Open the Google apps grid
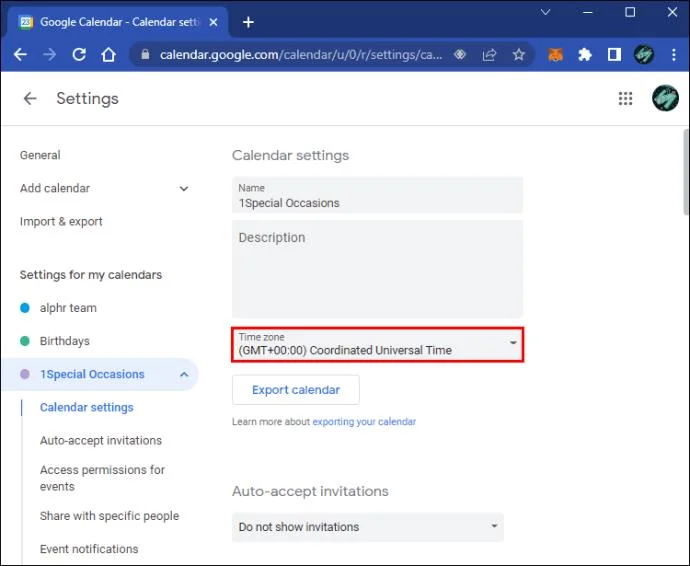The height and width of the screenshot is (566, 690). pyautogui.click(x=625, y=99)
